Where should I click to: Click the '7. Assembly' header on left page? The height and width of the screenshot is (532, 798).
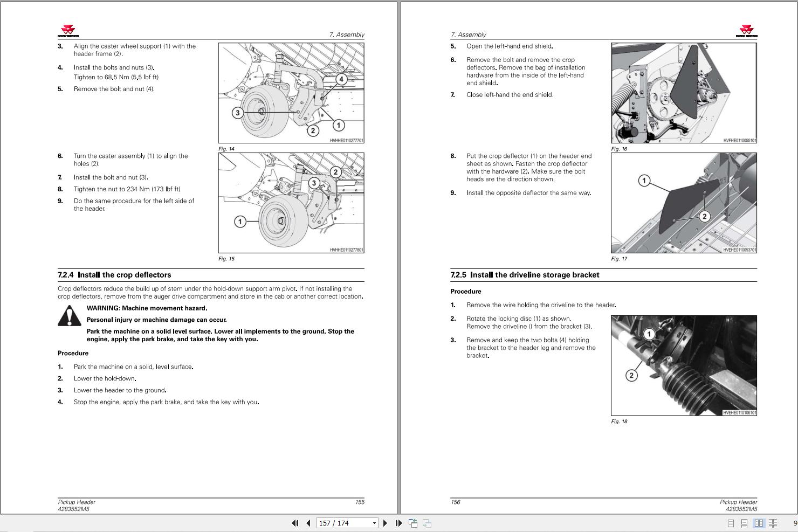[347, 34]
